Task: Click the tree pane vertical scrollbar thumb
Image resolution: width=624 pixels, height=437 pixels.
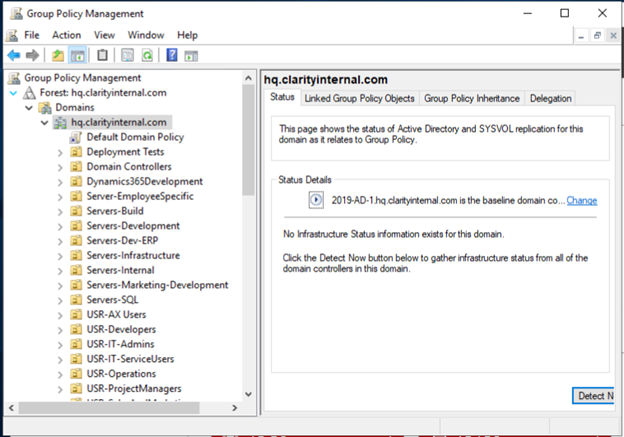Action: click(x=248, y=140)
